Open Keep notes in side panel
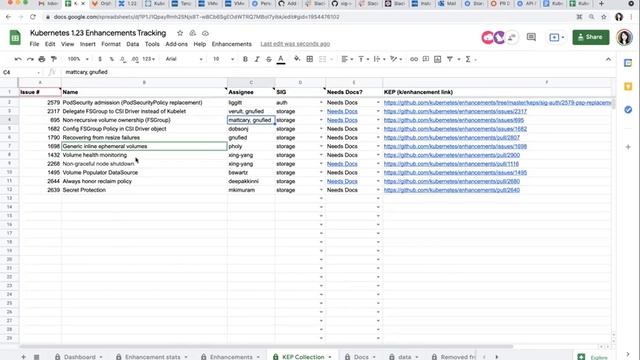The image size is (640, 360). tap(628, 86)
